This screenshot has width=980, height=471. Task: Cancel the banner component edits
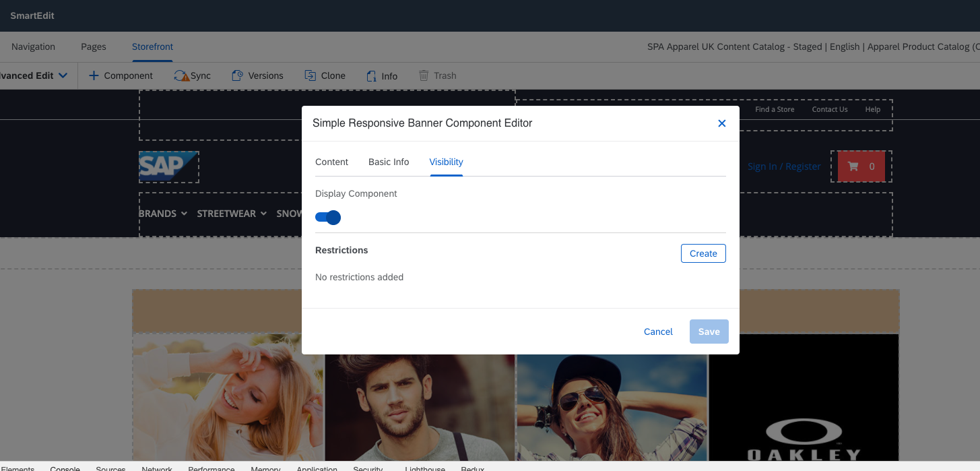(657, 332)
